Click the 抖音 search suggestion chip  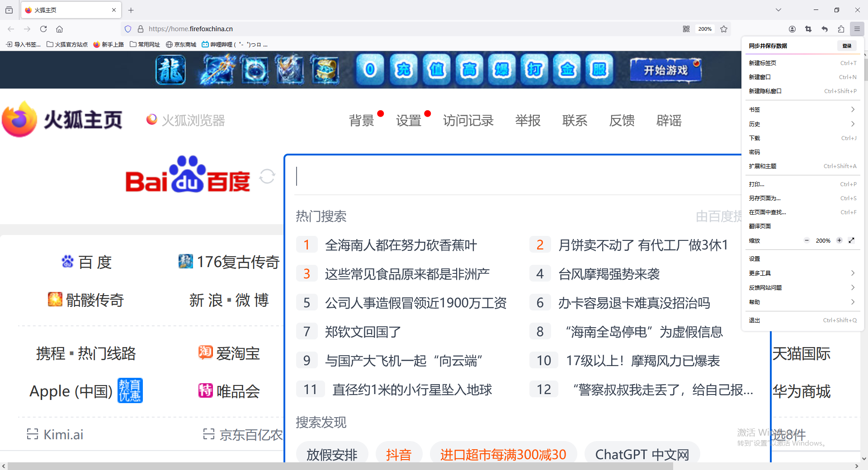pos(399,454)
